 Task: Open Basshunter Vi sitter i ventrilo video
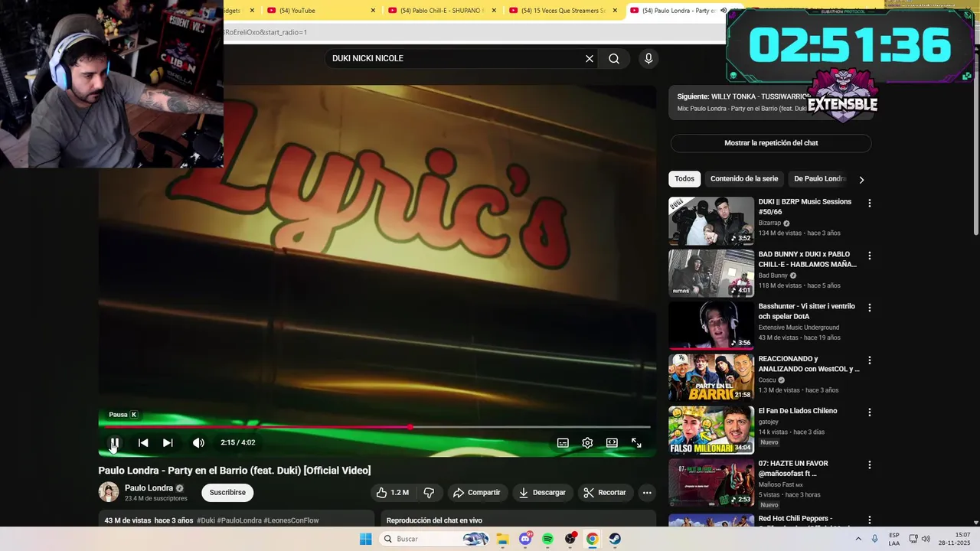tap(806, 311)
